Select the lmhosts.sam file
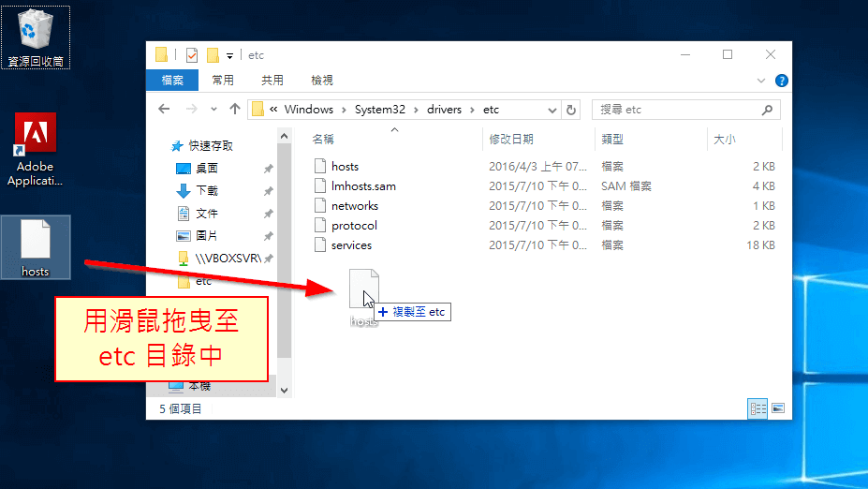The image size is (868, 489). coord(363,186)
